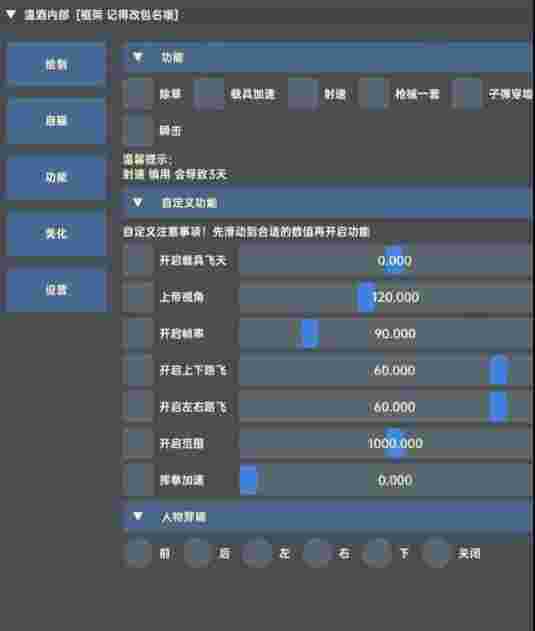Enable the 瞬击 checkbox
The image size is (535, 631).
coord(139,130)
